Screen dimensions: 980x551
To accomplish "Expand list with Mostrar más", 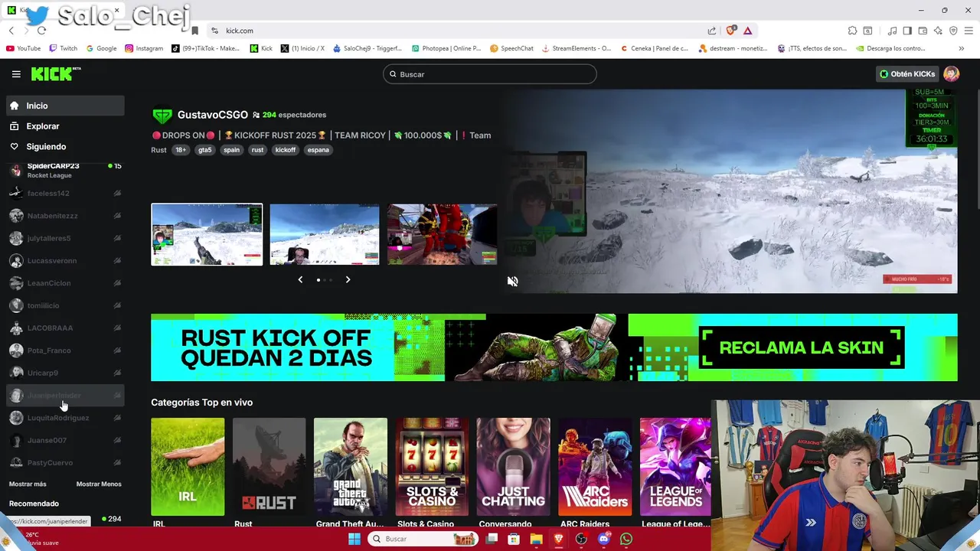I will (28, 484).
